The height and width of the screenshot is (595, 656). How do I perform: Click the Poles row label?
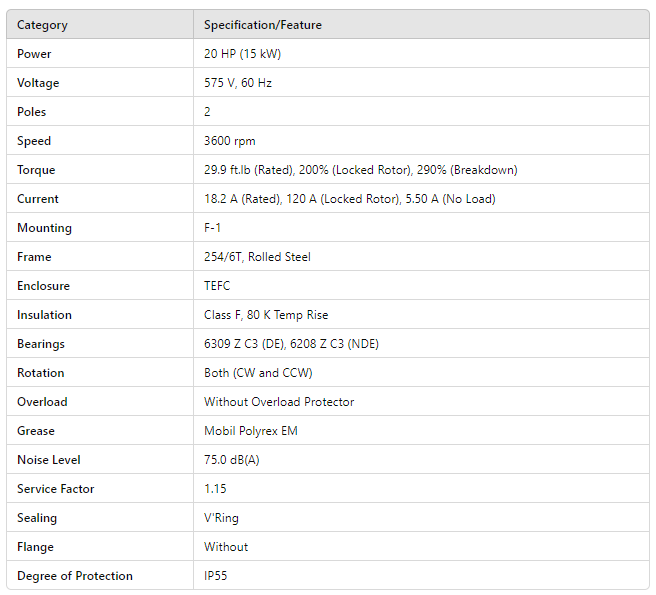coord(32,112)
